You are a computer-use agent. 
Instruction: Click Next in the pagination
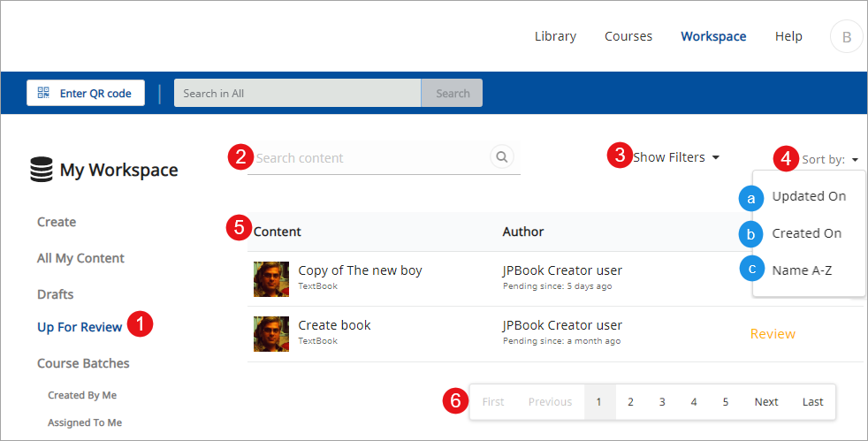pos(766,401)
